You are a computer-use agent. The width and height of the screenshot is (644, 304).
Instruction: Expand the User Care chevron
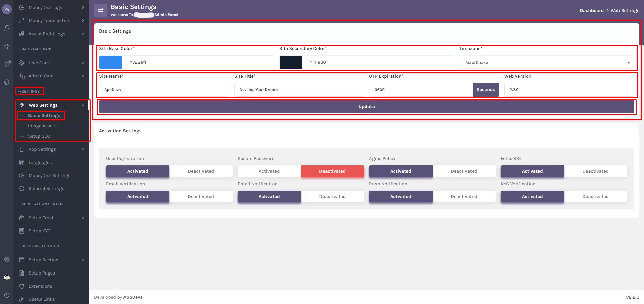(83, 63)
